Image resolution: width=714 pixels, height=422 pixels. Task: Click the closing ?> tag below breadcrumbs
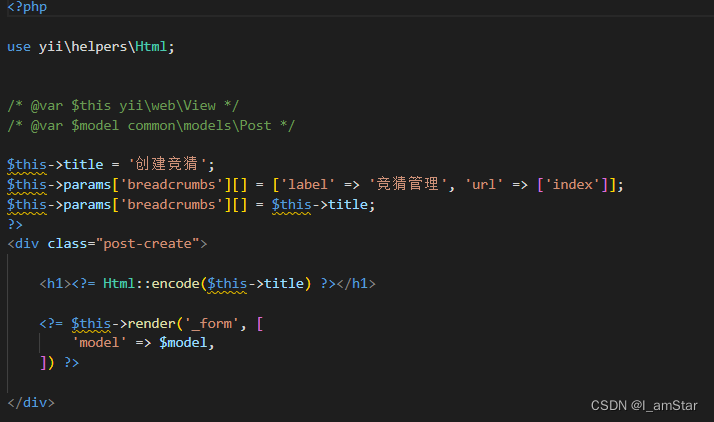coord(15,224)
